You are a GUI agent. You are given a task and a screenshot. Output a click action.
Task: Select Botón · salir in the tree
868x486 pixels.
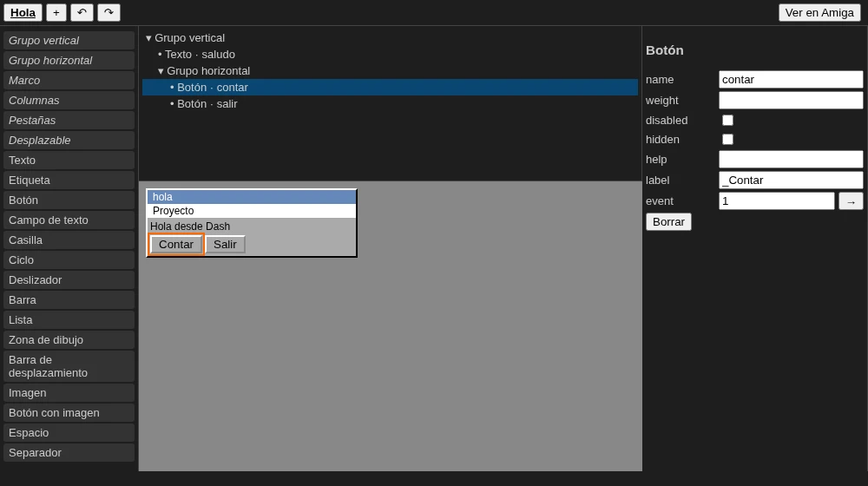[390, 103]
